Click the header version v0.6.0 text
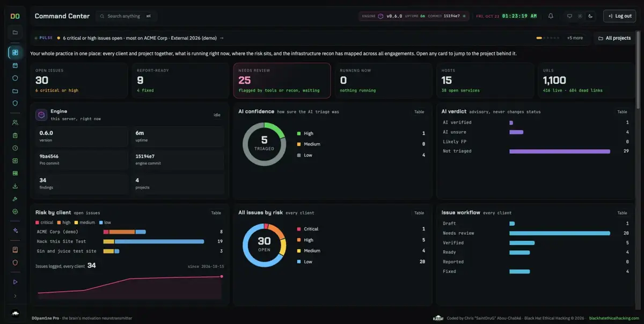This screenshot has width=644, height=324. click(x=394, y=16)
